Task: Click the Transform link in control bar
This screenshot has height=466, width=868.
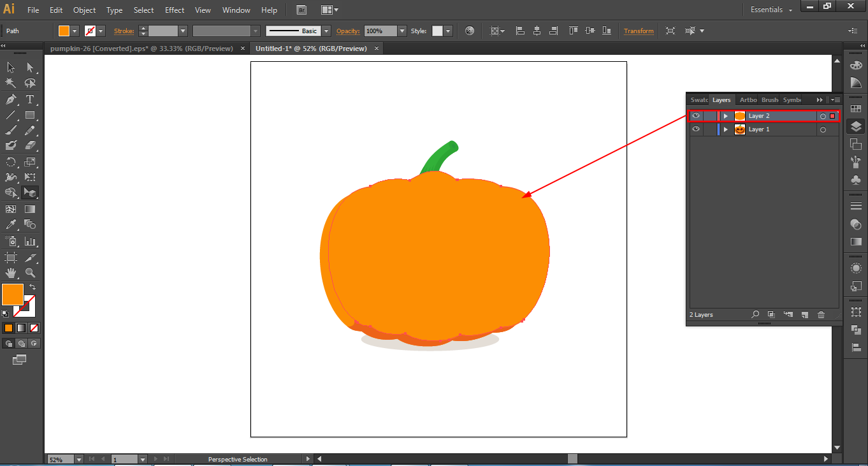Action: pyautogui.click(x=639, y=31)
